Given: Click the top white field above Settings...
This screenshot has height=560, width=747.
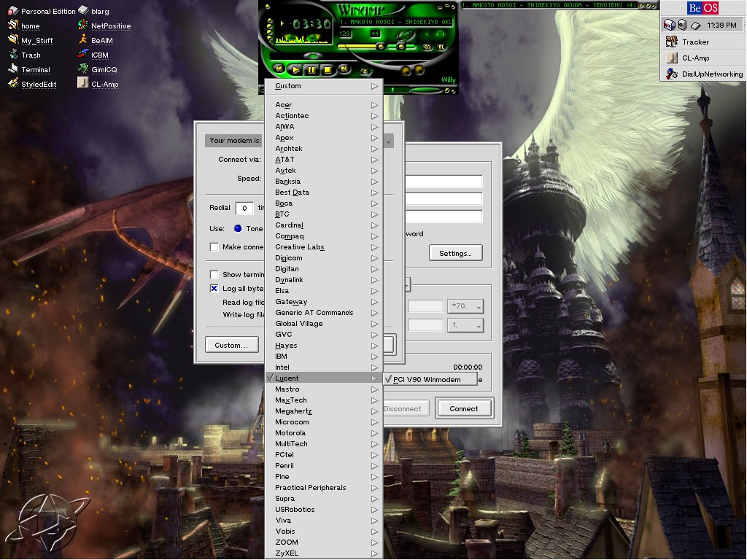Looking at the screenshot, I should (x=444, y=182).
